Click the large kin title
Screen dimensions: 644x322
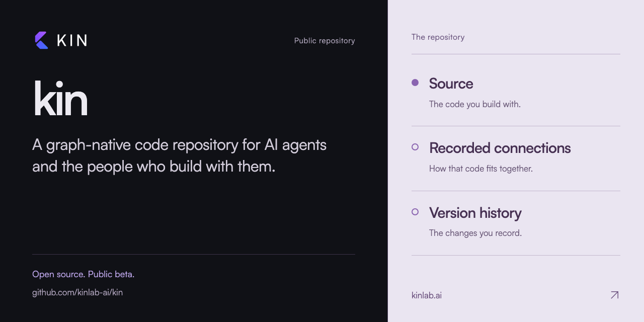[x=60, y=98]
